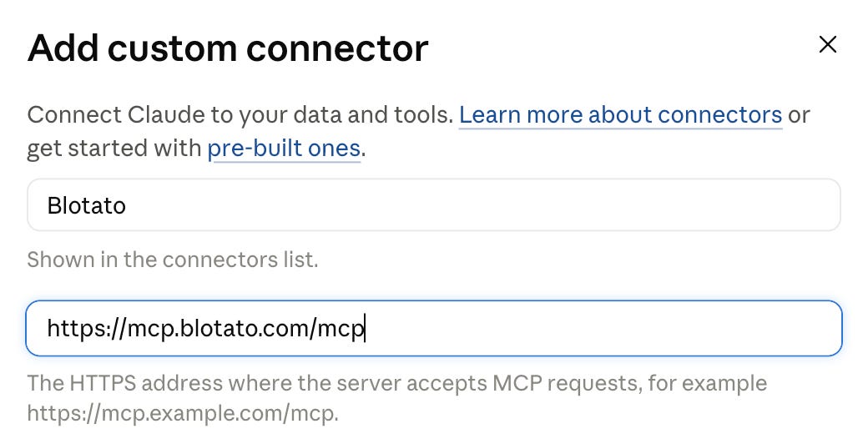Click the example URL https://mcp.example.com/mcp text
The width and height of the screenshot is (868, 439).
click(x=182, y=413)
